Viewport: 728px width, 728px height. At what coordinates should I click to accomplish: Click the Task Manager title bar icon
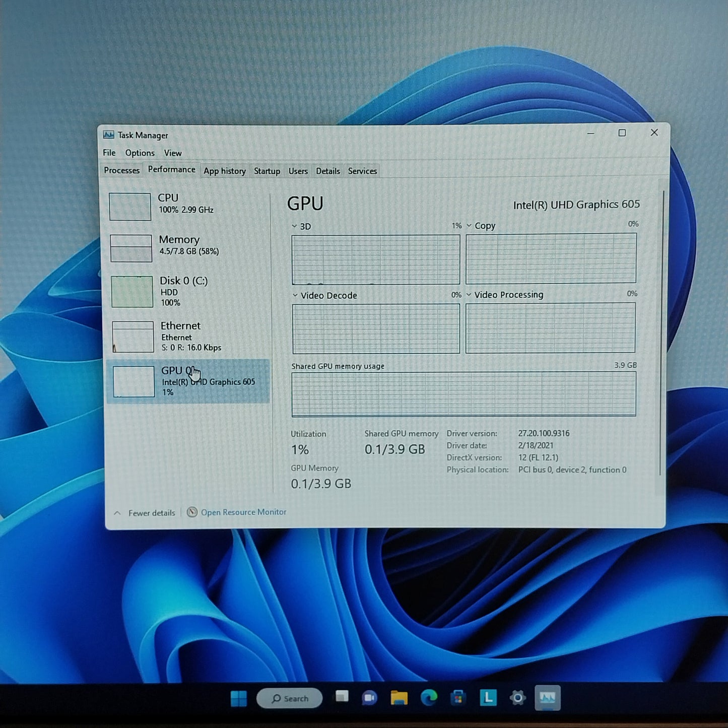(x=108, y=135)
